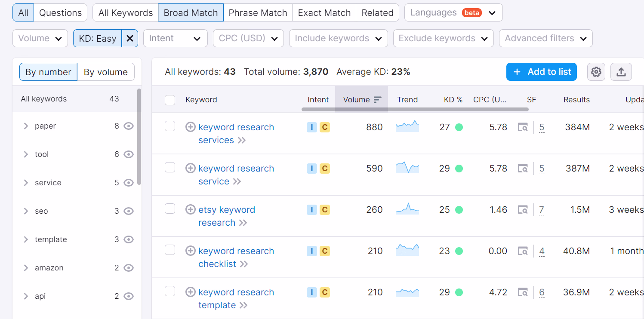
Task: Sort by the Volume column icon
Action: (x=377, y=100)
